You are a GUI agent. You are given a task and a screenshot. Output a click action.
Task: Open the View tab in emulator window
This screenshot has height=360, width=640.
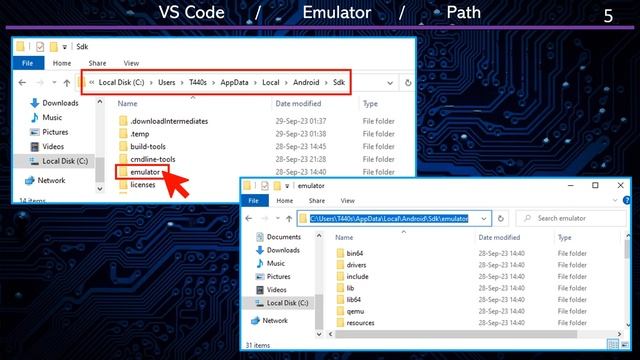click(x=347, y=200)
